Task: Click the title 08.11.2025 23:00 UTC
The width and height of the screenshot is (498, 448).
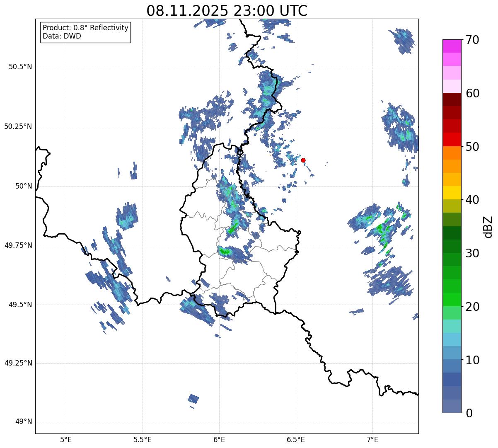Action: pos(227,11)
